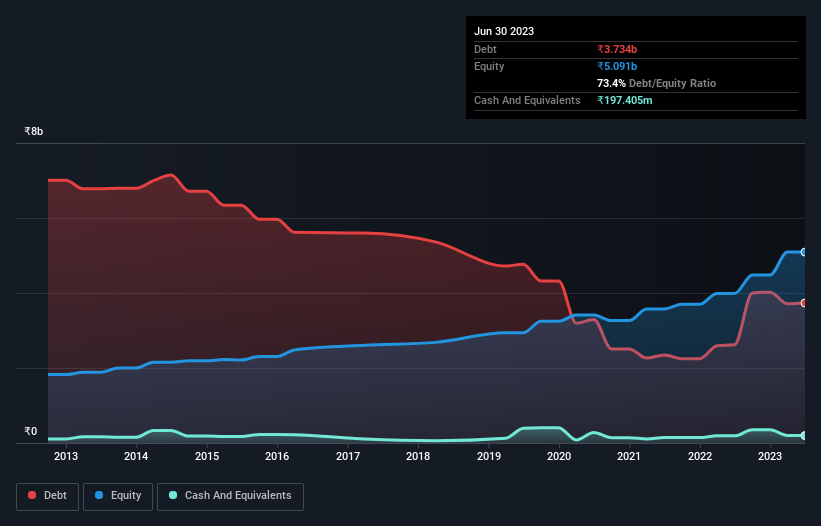The image size is (821, 526).
Task: Click the teal dot in Cash legend
Action: (x=173, y=495)
